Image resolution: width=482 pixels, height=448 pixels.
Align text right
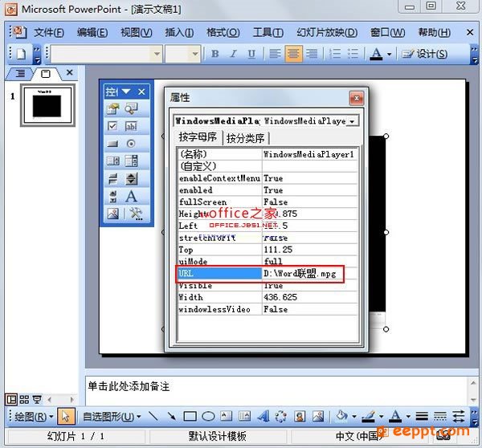[x=312, y=54]
